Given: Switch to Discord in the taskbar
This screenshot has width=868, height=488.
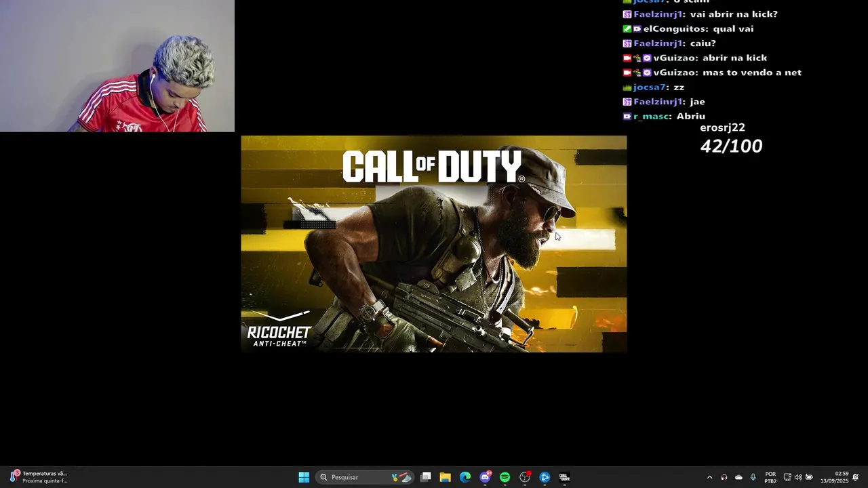Looking at the screenshot, I should coord(485,477).
